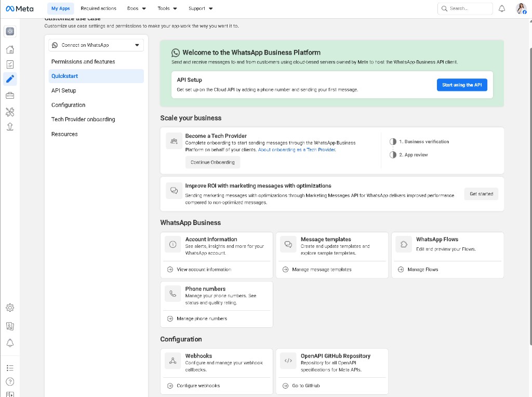The height and width of the screenshot is (397, 532).
Task: Open the Support dropdown menu
Action: pos(201,8)
